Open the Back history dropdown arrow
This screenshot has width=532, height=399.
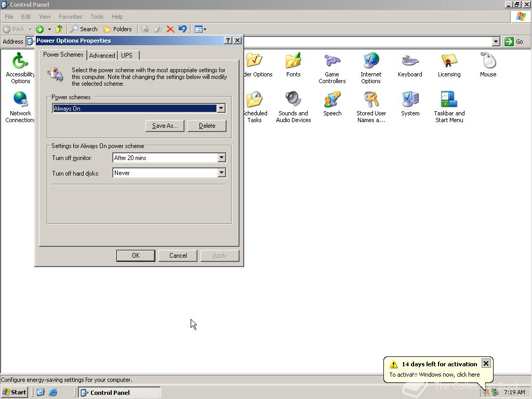click(30, 29)
